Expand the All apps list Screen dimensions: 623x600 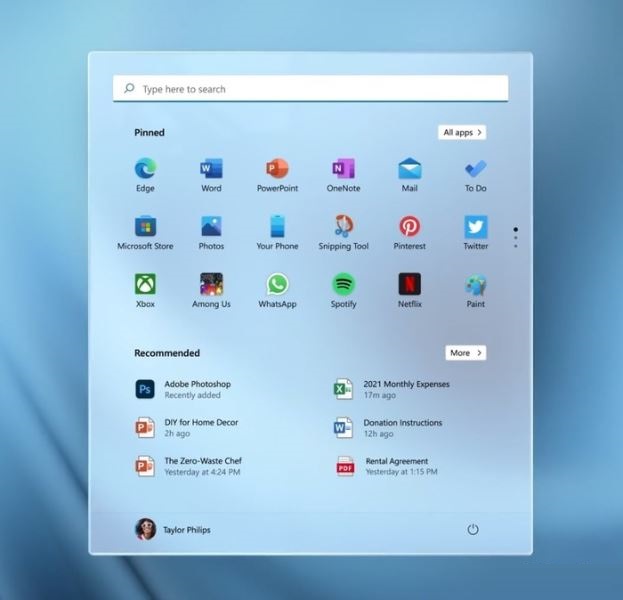pos(462,132)
